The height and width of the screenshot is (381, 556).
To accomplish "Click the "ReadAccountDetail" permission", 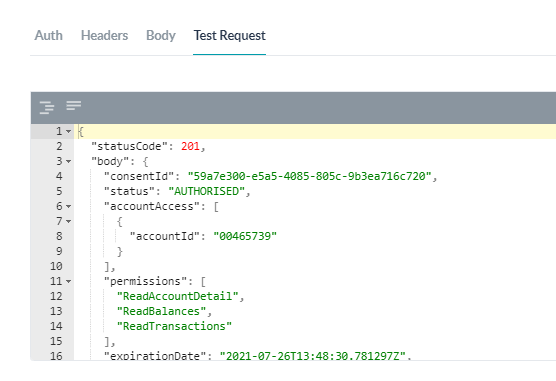I will [178, 296].
